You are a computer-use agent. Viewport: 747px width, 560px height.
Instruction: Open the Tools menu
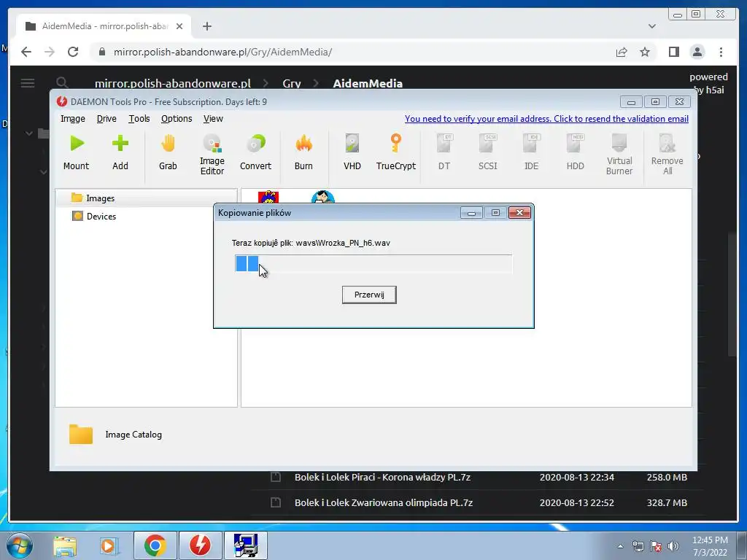(x=139, y=119)
